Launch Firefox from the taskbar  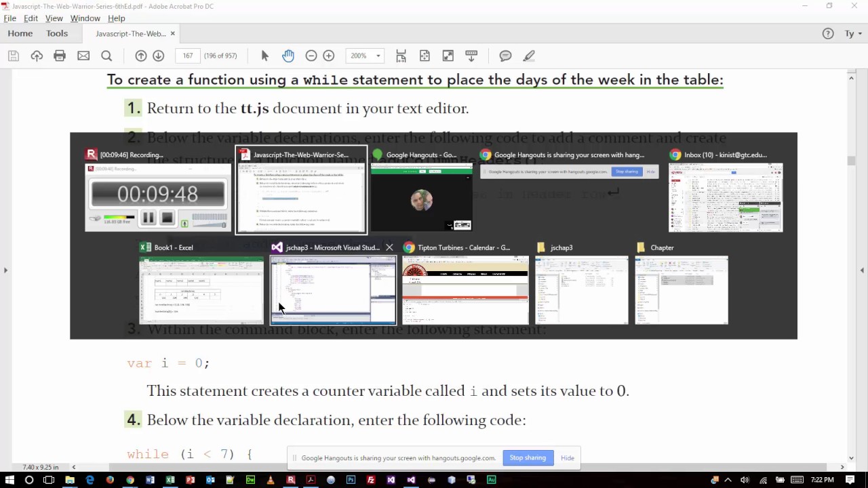point(110,480)
